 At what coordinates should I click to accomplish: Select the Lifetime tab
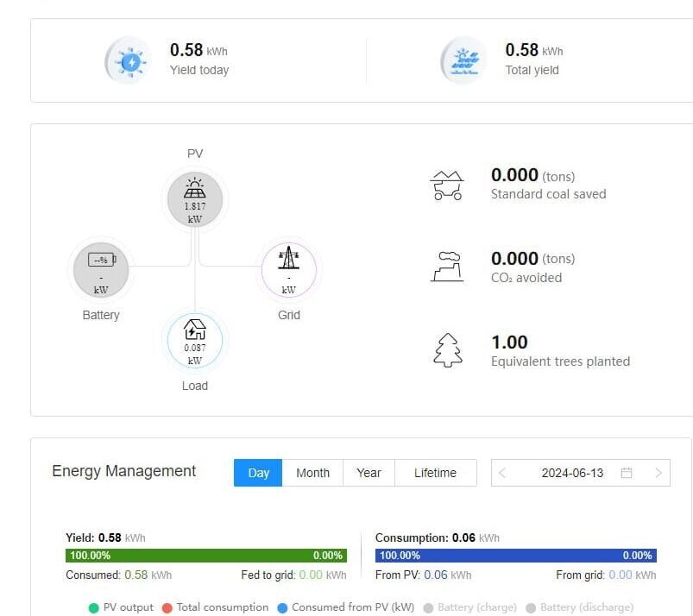click(436, 472)
